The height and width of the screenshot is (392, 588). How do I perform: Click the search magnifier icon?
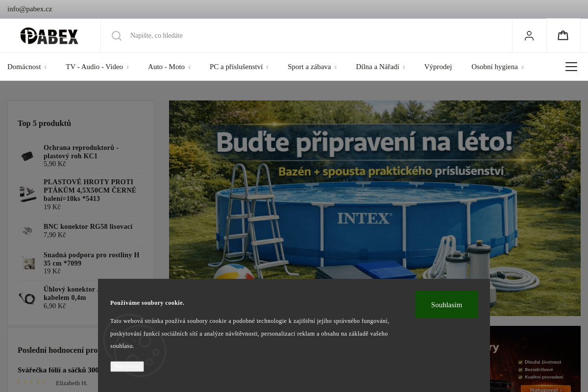(117, 36)
